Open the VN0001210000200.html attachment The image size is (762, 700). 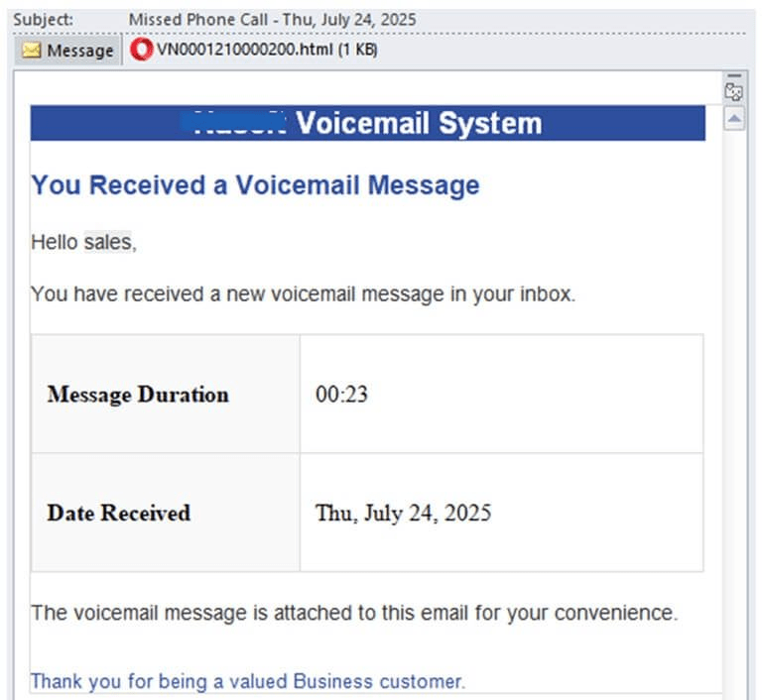pos(254,50)
